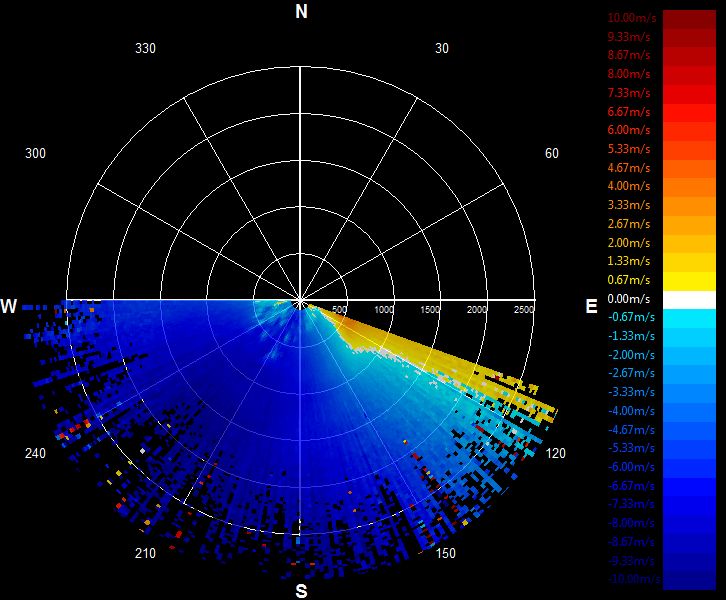Pick the yellow 0.67m/s colorbar swatch
Viewport: 726px width, 600px height.
689,281
